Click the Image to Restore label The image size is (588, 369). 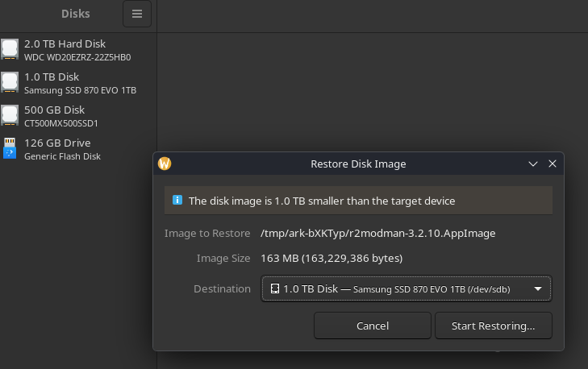[x=207, y=234]
